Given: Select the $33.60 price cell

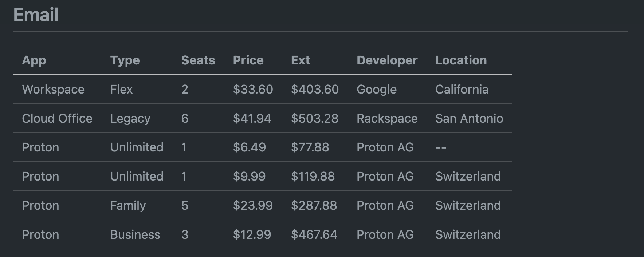Looking at the screenshot, I should 253,89.
